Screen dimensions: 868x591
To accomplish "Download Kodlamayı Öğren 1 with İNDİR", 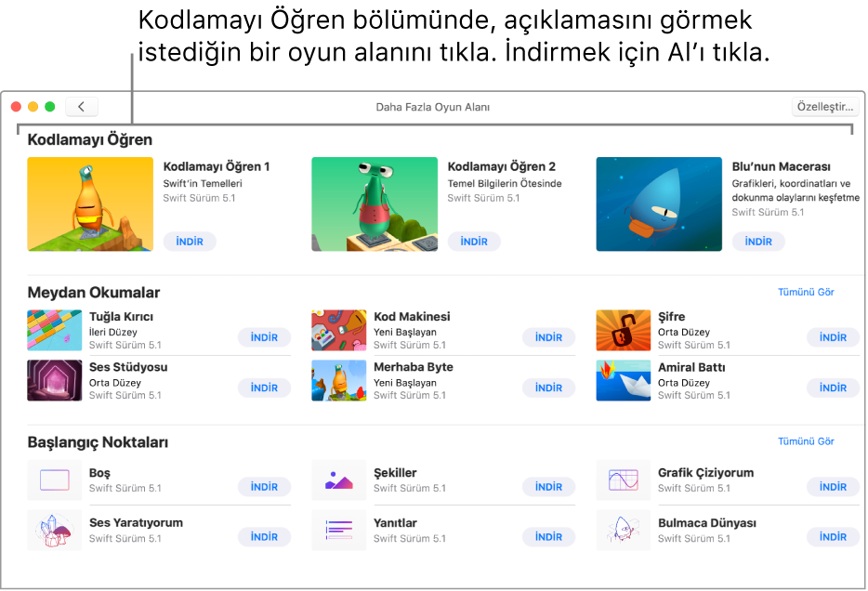I will (x=190, y=242).
